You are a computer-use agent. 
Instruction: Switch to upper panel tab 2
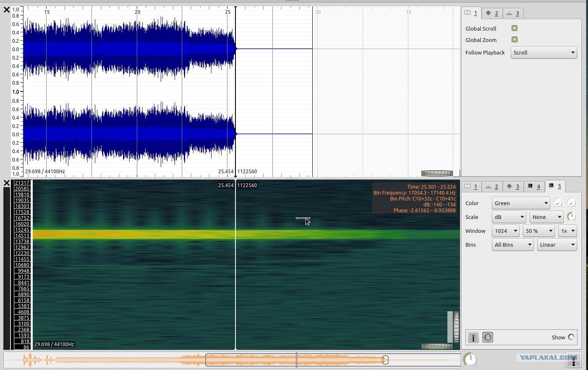pyautogui.click(x=492, y=13)
